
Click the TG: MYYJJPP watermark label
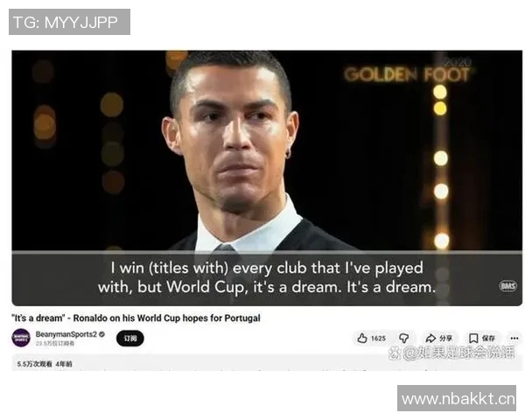(x=69, y=22)
